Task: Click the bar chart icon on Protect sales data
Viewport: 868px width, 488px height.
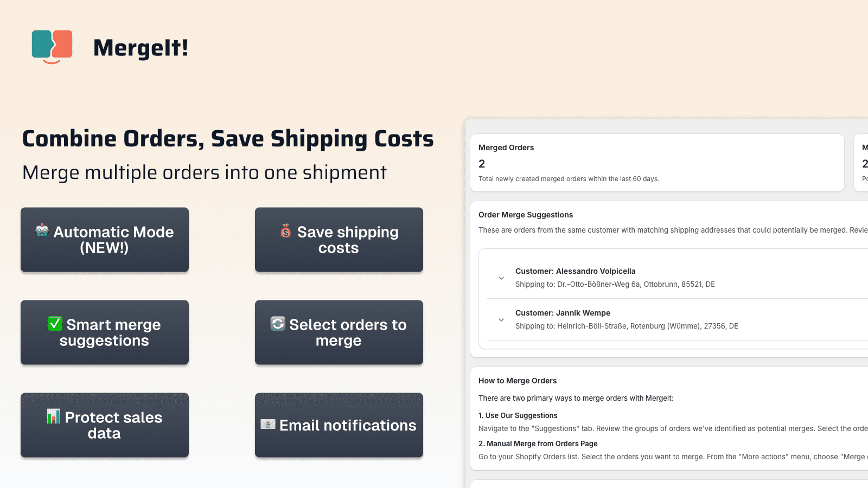Action: (54, 418)
